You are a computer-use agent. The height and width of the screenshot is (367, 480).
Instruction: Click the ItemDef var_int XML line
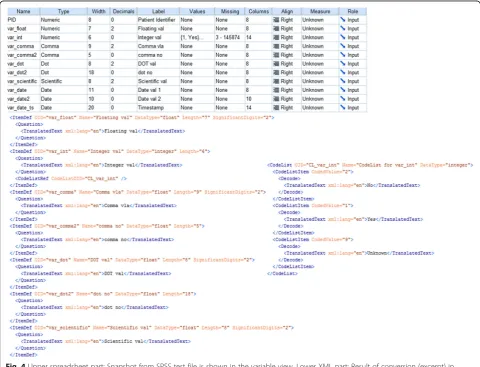110,151
